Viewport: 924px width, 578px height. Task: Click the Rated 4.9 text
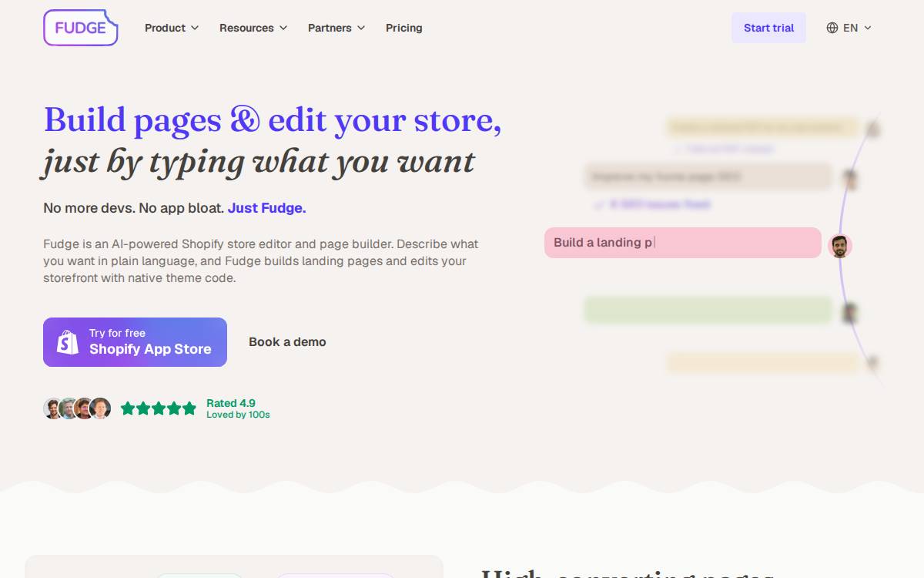pyautogui.click(x=231, y=403)
